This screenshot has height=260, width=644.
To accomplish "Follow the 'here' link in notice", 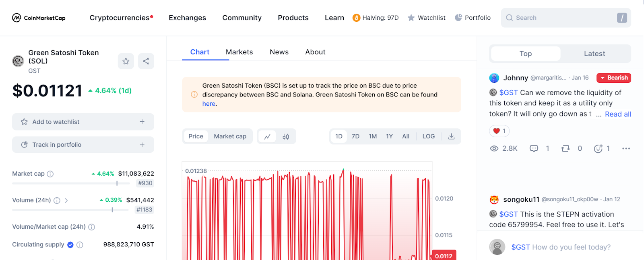I will pyautogui.click(x=209, y=104).
